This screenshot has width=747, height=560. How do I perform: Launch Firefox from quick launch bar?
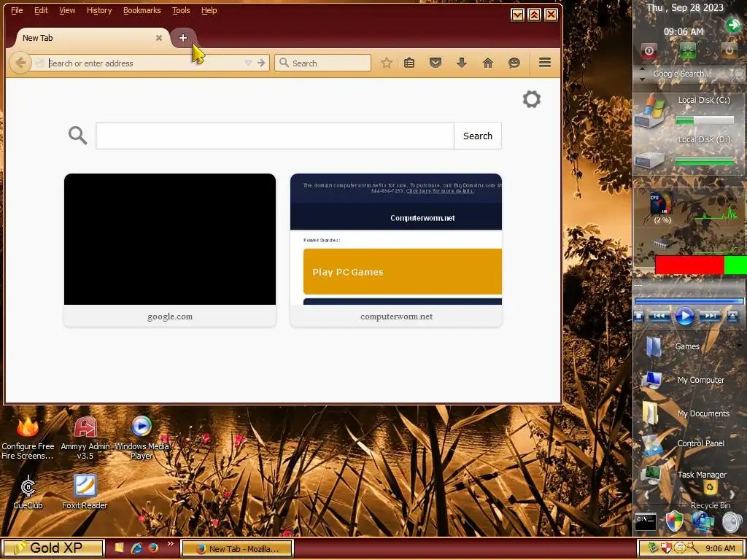click(153, 548)
